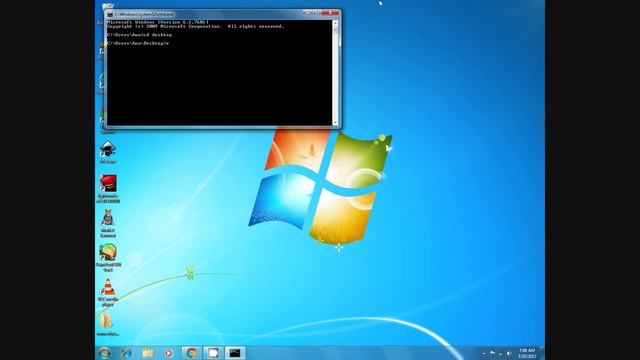This screenshot has height=360, width=640.
Task: Click the Users Desktop command prompt line
Action: pyautogui.click(x=138, y=43)
